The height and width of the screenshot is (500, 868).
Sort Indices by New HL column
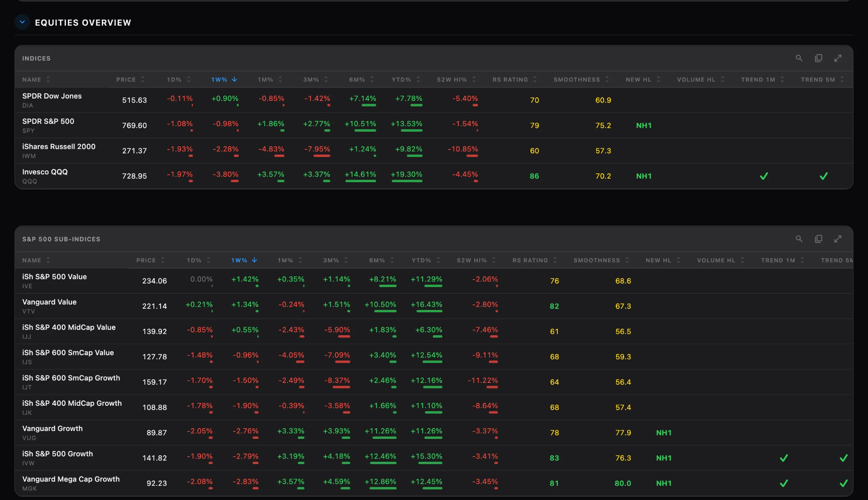pos(643,79)
